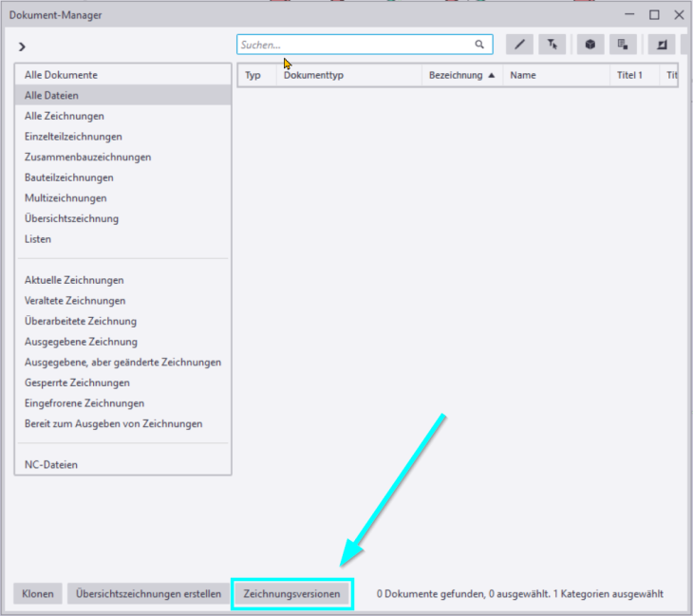Screen dimensions: 693x616
Task: Select the NC-Dateien category
Action: point(122,464)
